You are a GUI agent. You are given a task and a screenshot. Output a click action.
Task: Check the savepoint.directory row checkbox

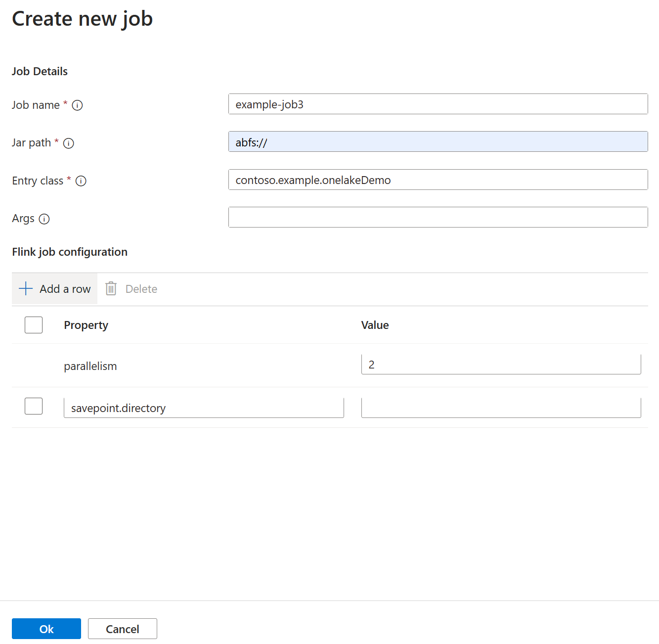(x=34, y=406)
